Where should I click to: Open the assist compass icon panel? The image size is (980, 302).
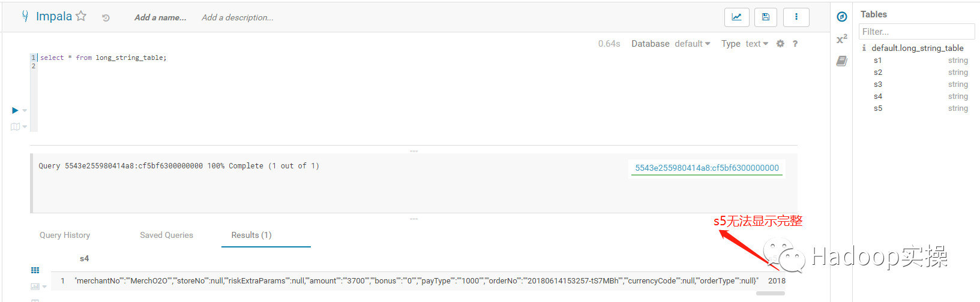(842, 17)
